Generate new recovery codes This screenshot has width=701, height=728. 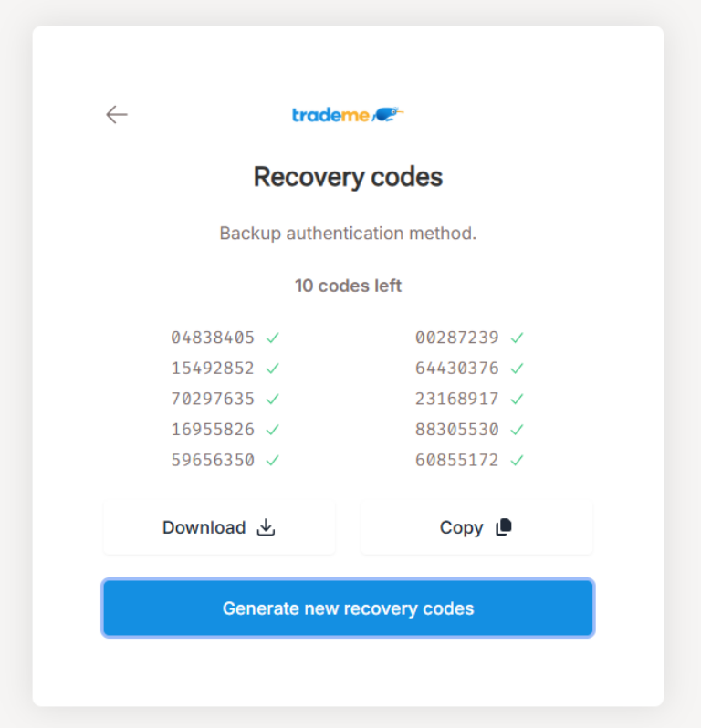(348, 608)
